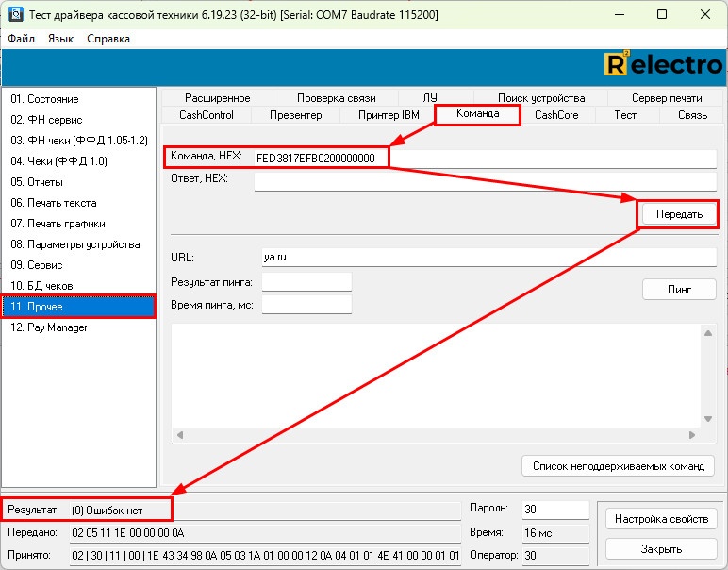Switch to the CashCore tab

coord(556,115)
